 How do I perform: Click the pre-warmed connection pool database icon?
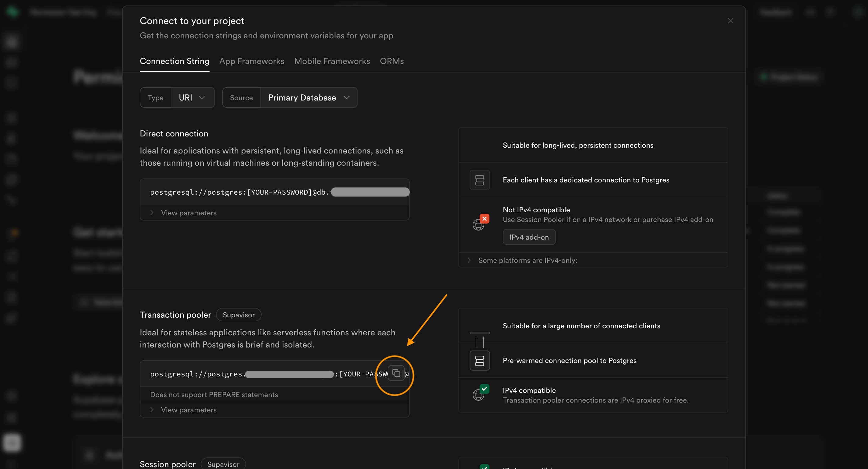tap(479, 361)
